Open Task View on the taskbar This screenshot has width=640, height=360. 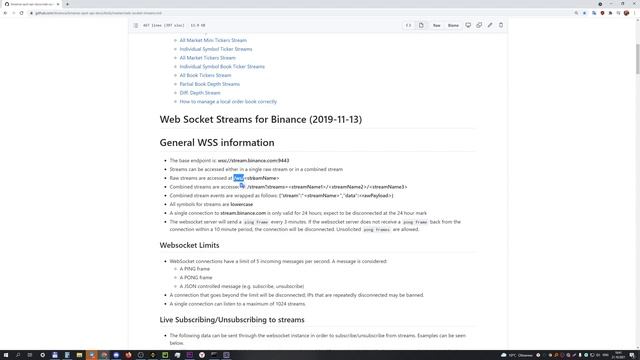click(x=30, y=355)
